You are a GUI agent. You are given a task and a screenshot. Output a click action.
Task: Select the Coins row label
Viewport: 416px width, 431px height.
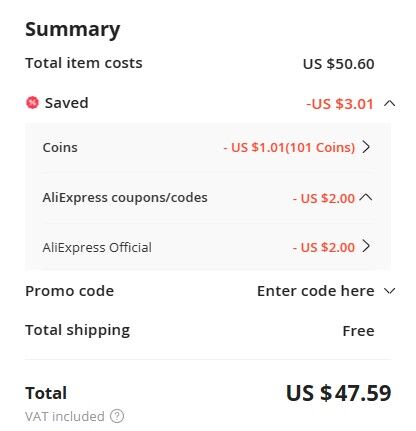(x=60, y=147)
